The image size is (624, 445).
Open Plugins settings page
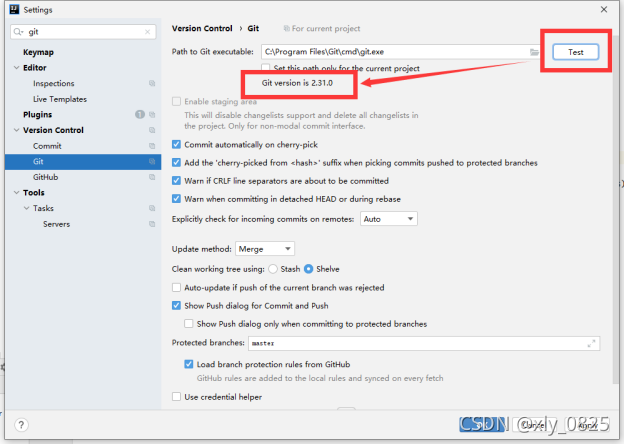pyautogui.click(x=37, y=115)
